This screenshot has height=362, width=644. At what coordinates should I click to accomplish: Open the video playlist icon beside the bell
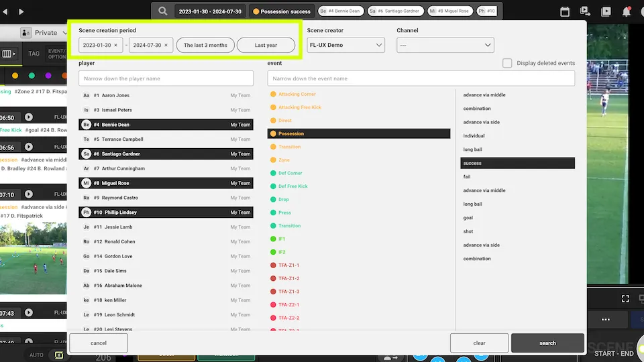(606, 11)
